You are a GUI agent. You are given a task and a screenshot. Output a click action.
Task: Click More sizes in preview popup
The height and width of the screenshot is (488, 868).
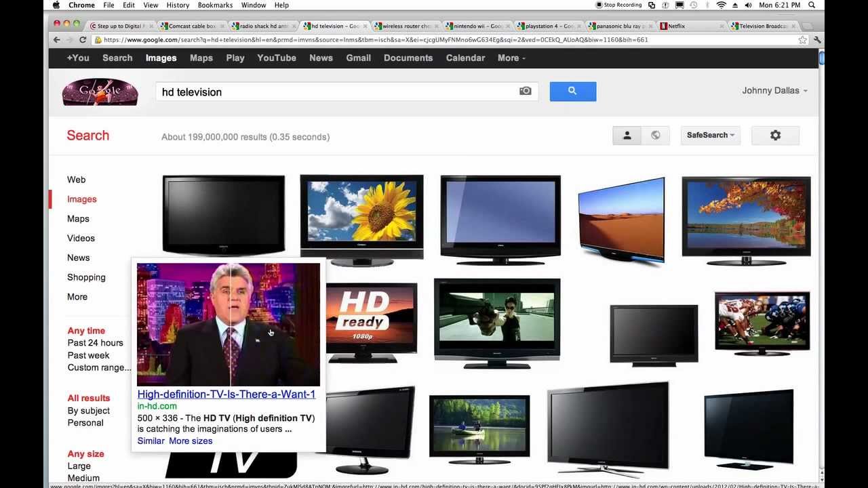click(191, 441)
